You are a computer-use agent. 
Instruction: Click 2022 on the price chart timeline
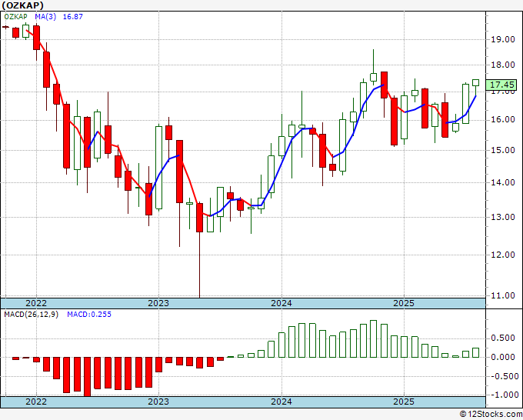36,303
